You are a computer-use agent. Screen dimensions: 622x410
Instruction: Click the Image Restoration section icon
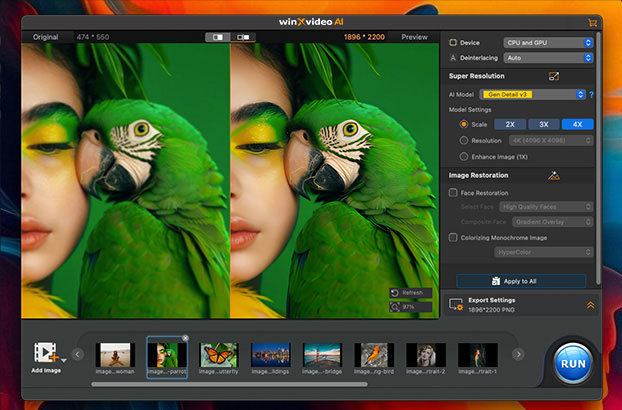point(553,175)
